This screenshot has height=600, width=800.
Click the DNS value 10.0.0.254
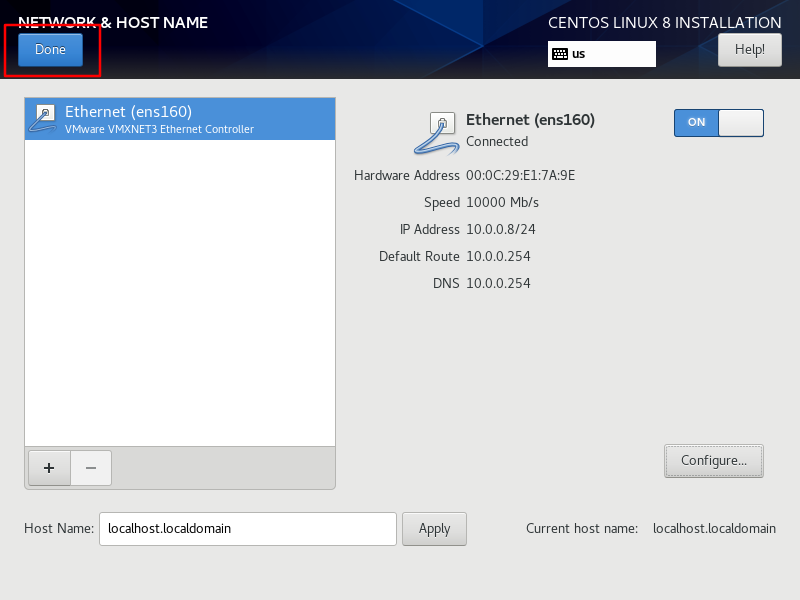(x=498, y=283)
